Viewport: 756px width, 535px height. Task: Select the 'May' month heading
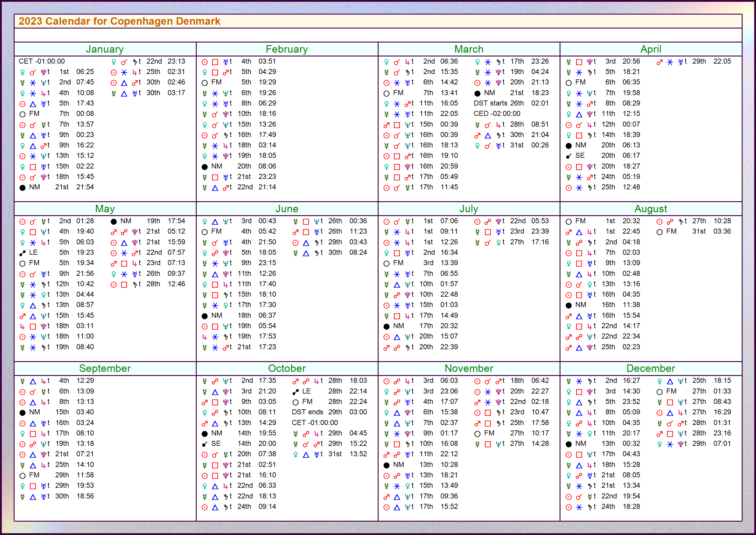(105, 209)
